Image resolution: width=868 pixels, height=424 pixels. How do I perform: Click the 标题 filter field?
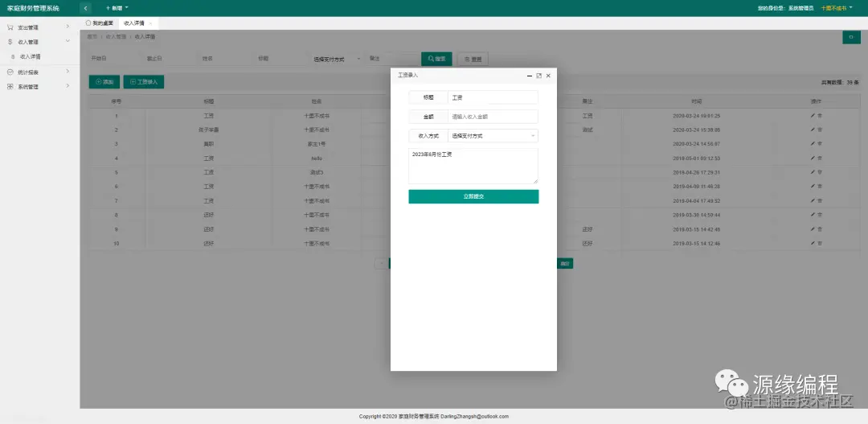(x=281, y=59)
